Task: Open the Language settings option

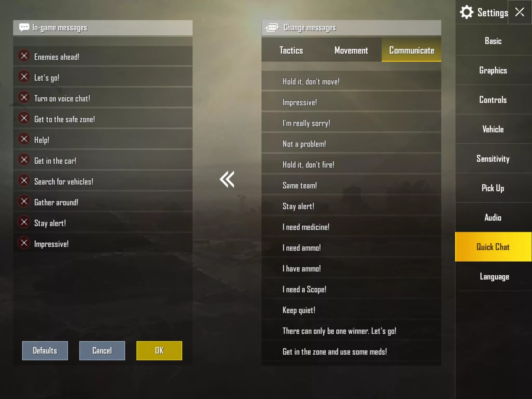Action: tap(494, 276)
